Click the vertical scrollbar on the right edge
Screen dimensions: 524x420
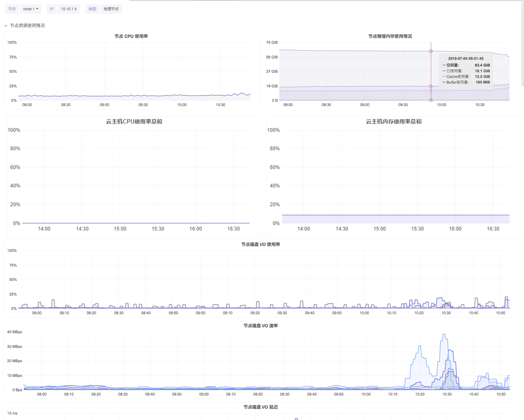click(522, 44)
